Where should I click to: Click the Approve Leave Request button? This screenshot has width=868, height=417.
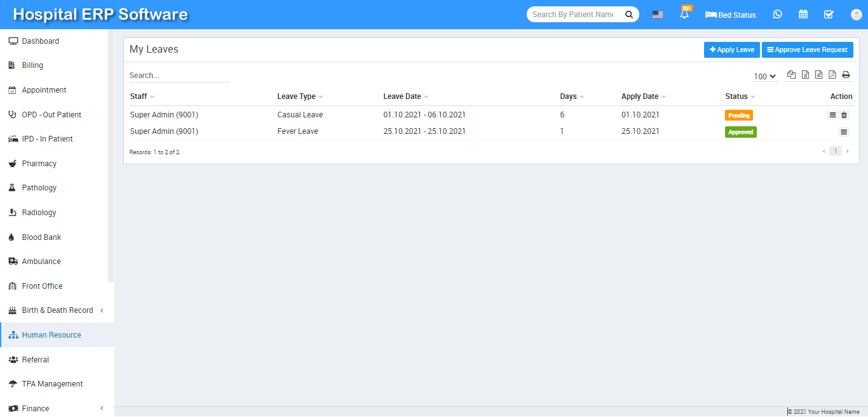tap(807, 50)
